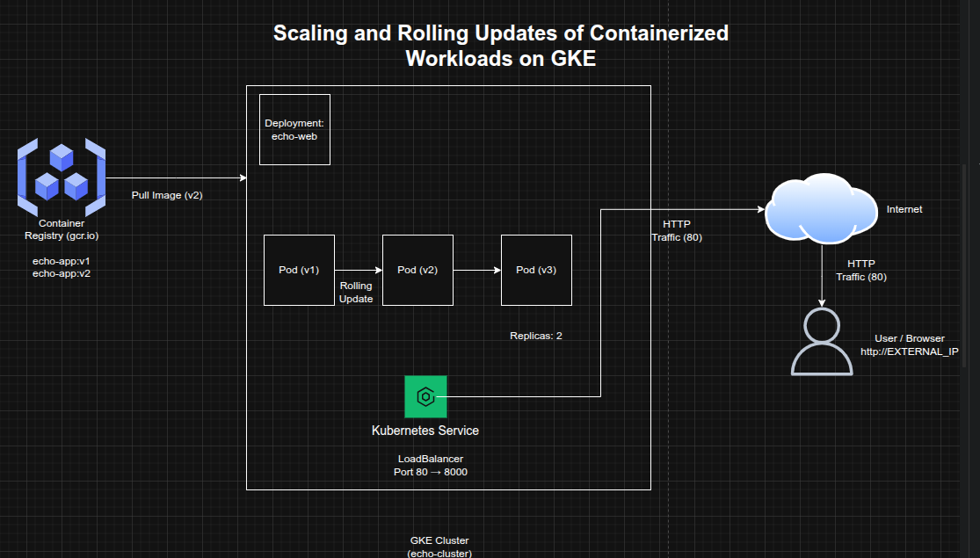Select the GKE Cluster (echo-cluster) label
The image size is (980, 558).
[439, 547]
